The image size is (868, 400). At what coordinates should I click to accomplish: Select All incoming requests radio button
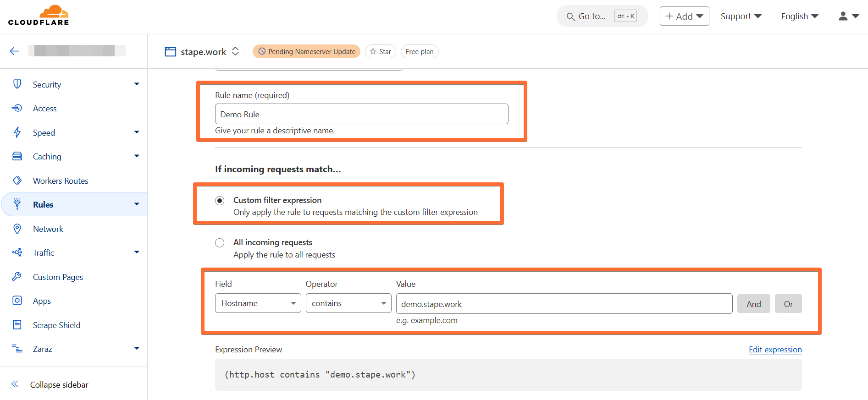pos(220,243)
